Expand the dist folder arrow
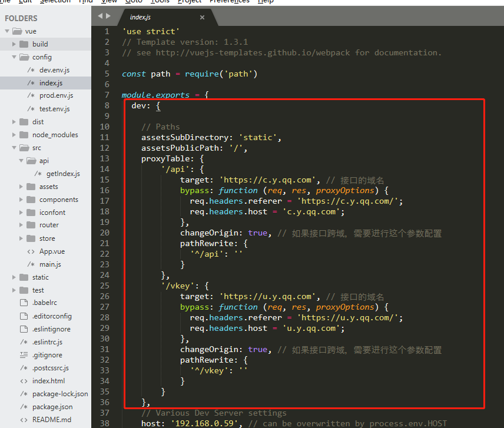The image size is (504, 428). (14, 122)
